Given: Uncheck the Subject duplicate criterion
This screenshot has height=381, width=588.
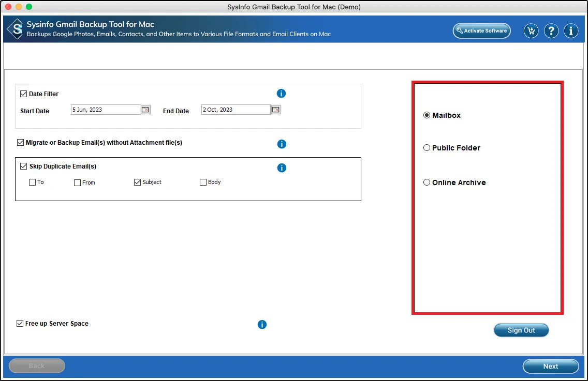Looking at the screenshot, I should (137, 182).
